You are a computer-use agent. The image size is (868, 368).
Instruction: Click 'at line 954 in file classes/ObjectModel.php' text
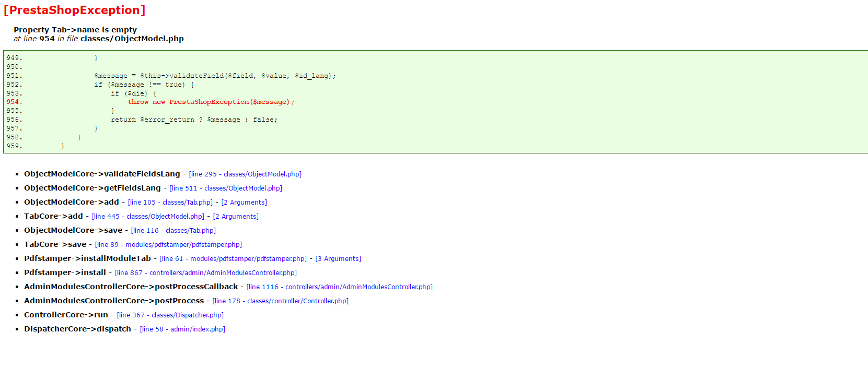pos(99,39)
